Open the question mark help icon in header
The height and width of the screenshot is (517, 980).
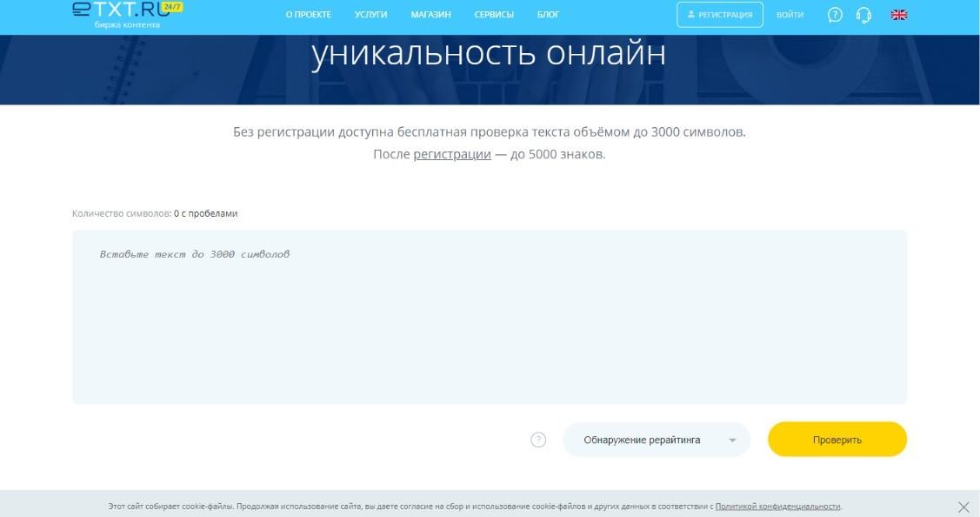tap(835, 15)
